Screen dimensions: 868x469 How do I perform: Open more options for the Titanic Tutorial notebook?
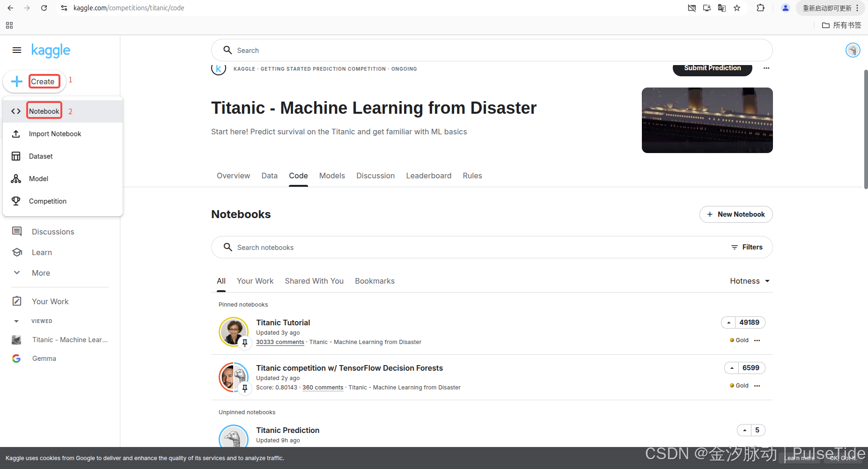757,340
